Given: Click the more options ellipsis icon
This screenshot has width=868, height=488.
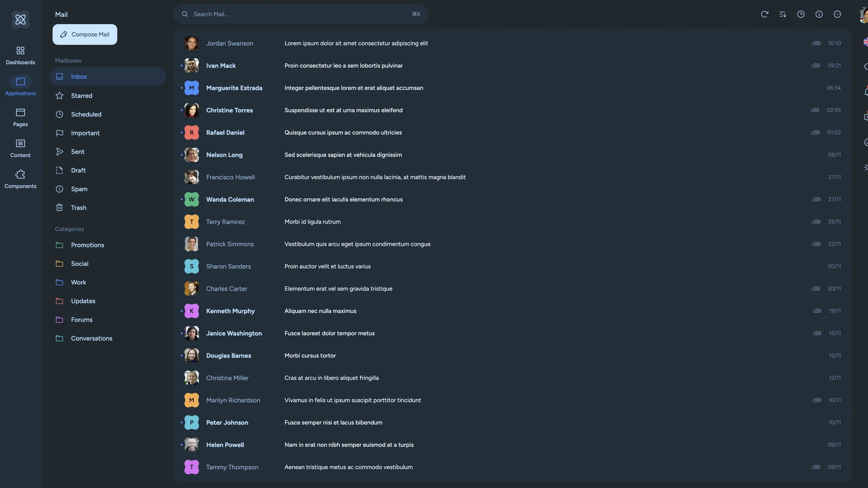Looking at the screenshot, I should [x=837, y=14].
